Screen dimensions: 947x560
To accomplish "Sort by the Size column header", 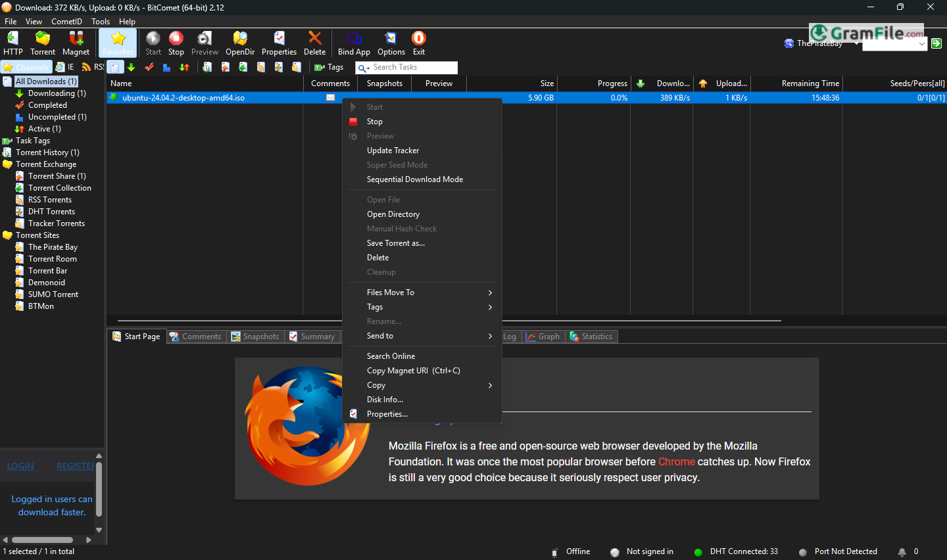I will coord(512,83).
